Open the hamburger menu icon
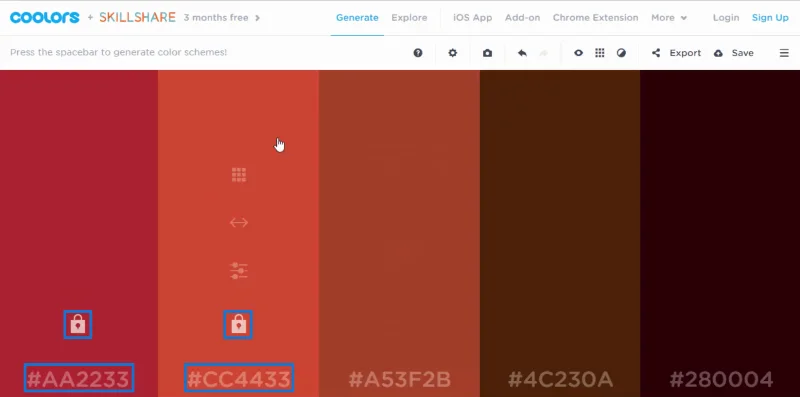The image size is (800, 397). tap(784, 53)
